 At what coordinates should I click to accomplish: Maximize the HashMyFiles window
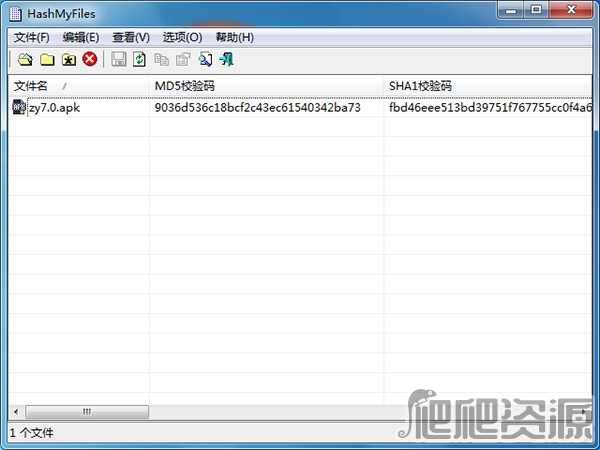coord(536,10)
